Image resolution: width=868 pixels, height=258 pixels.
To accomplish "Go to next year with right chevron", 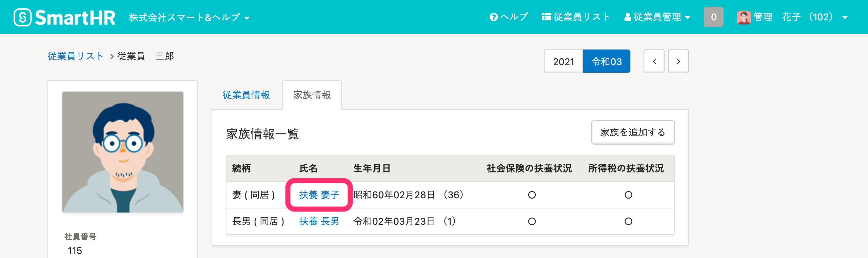I will coord(678,61).
